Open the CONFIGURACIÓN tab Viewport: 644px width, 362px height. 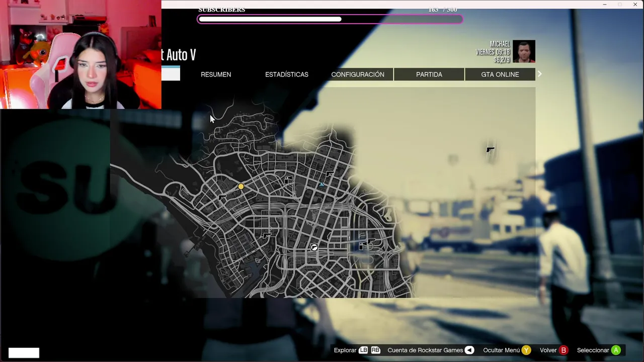(358, 74)
